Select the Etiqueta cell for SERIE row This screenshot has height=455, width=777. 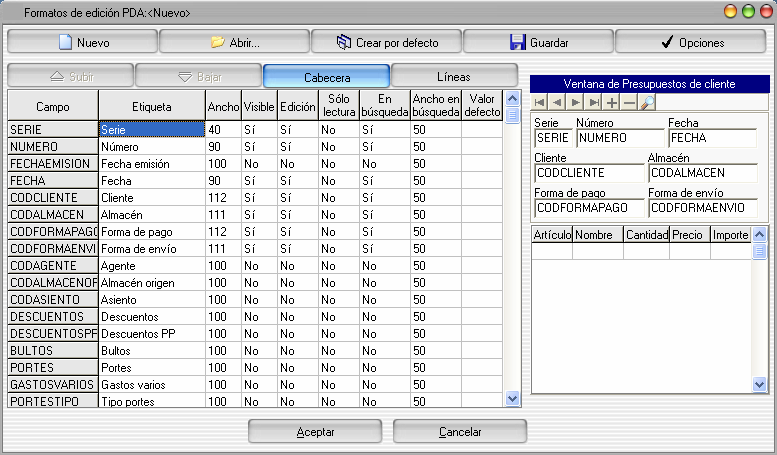click(151, 130)
